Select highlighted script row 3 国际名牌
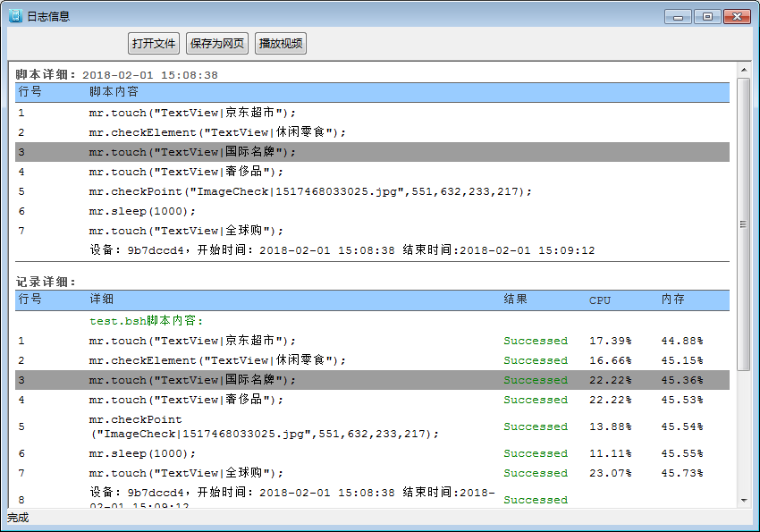The height and width of the screenshot is (532, 760). 192,152
